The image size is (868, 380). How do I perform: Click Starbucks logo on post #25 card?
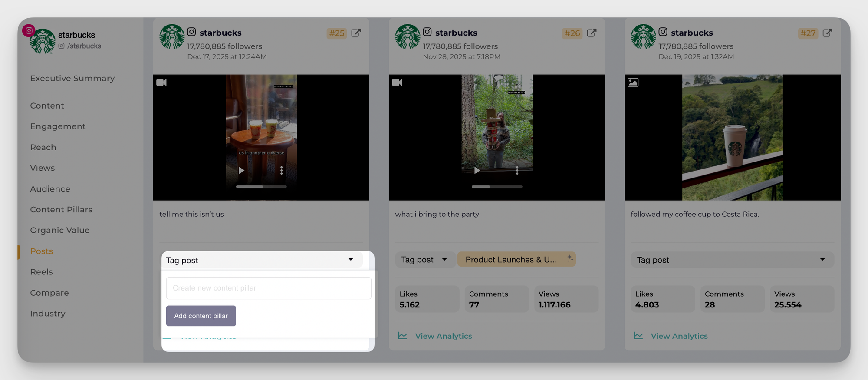pos(172,36)
